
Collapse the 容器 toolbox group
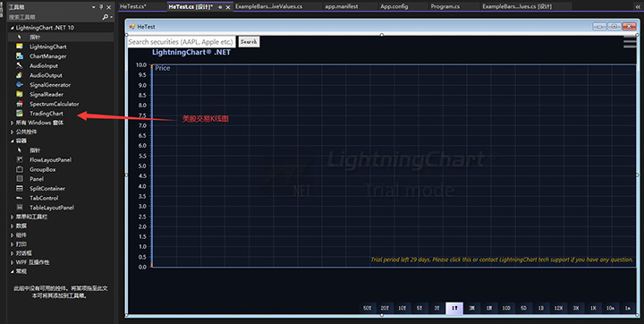12,141
